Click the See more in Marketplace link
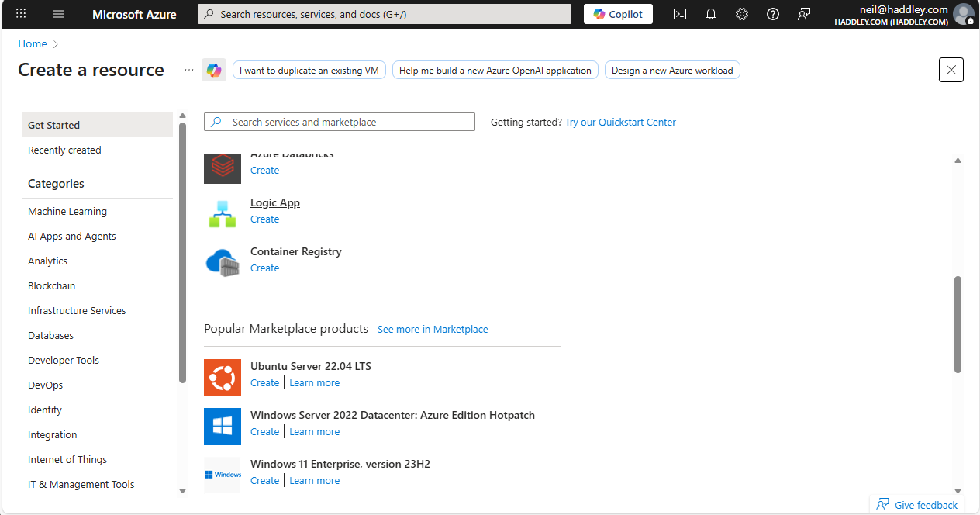 [433, 330]
